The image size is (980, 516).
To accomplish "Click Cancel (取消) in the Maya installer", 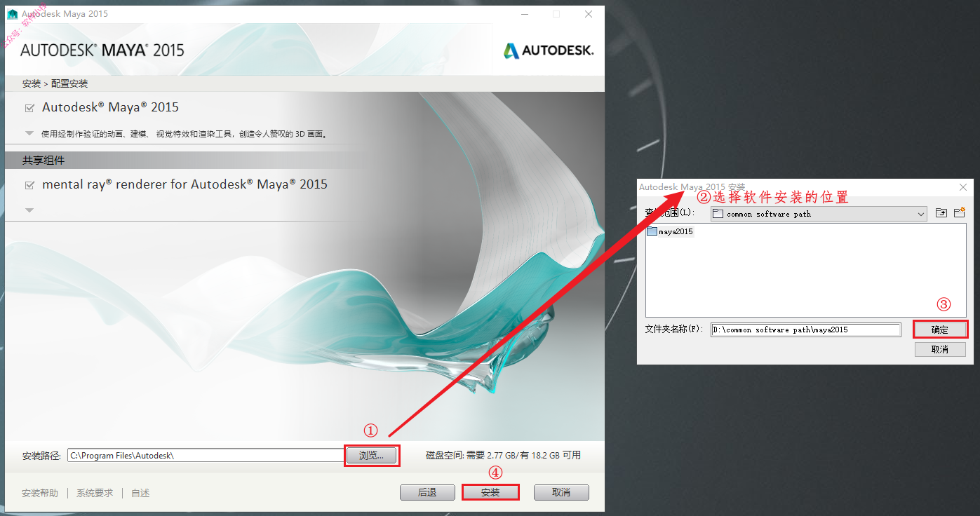I will 561,492.
